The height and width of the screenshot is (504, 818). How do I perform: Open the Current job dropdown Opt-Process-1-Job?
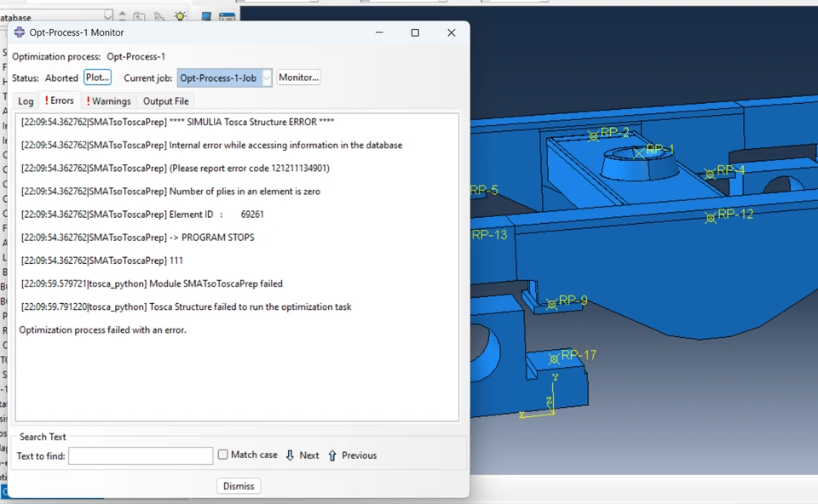tap(224, 77)
